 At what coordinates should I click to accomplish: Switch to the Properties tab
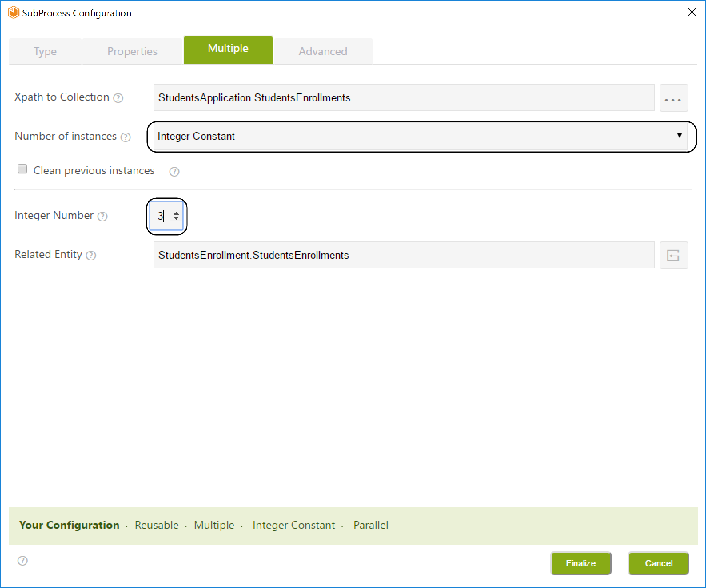click(132, 51)
